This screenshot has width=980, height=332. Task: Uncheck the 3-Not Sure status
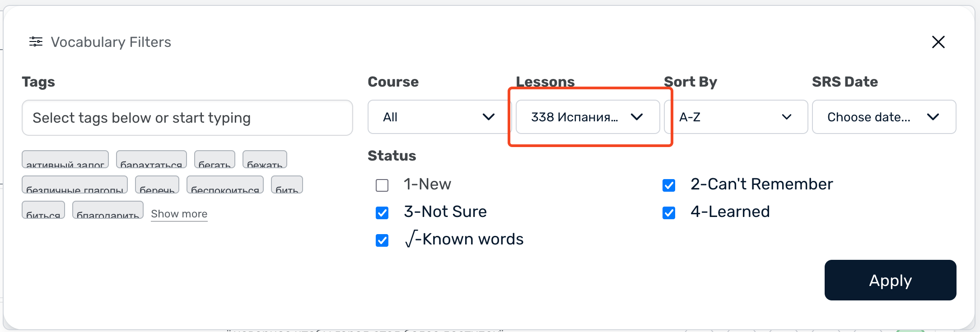382,212
